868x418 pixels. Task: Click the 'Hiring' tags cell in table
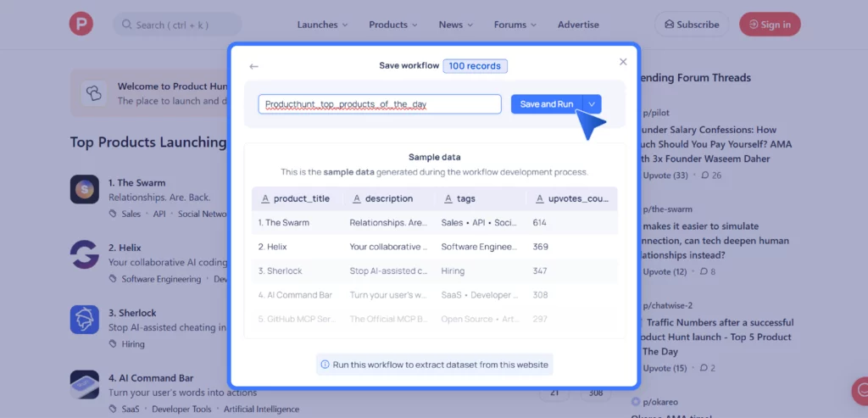pyautogui.click(x=481, y=270)
